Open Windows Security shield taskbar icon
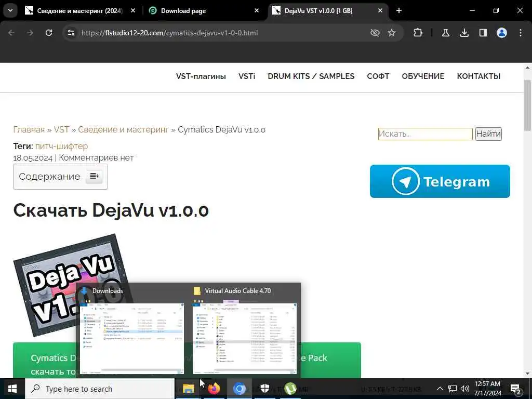532x399 pixels. [x=264, y=389]
